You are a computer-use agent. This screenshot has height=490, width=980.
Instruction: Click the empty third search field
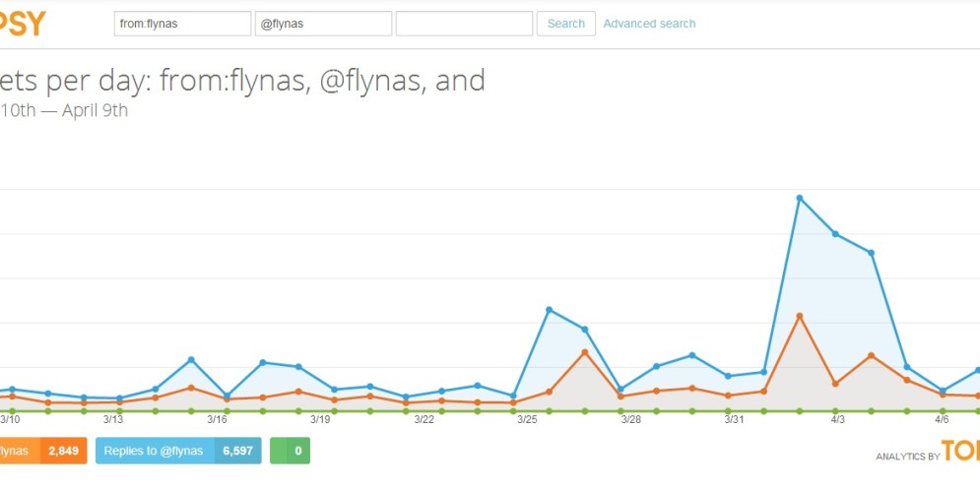464,24
